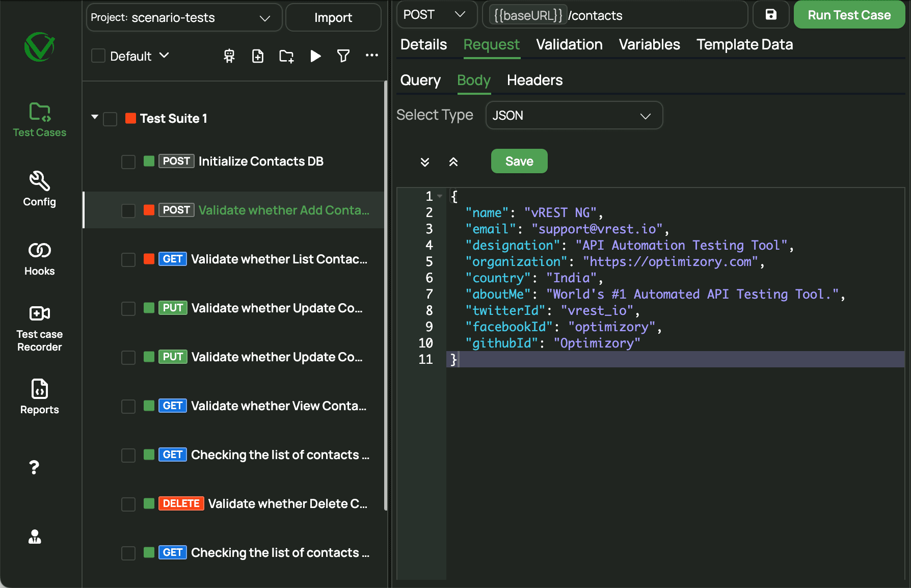Select the Reports icon in the sidebar

point(39,396)
